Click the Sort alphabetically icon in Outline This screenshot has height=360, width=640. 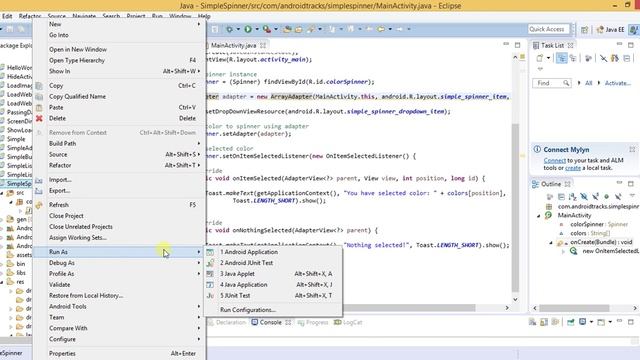tap(572, 197)
